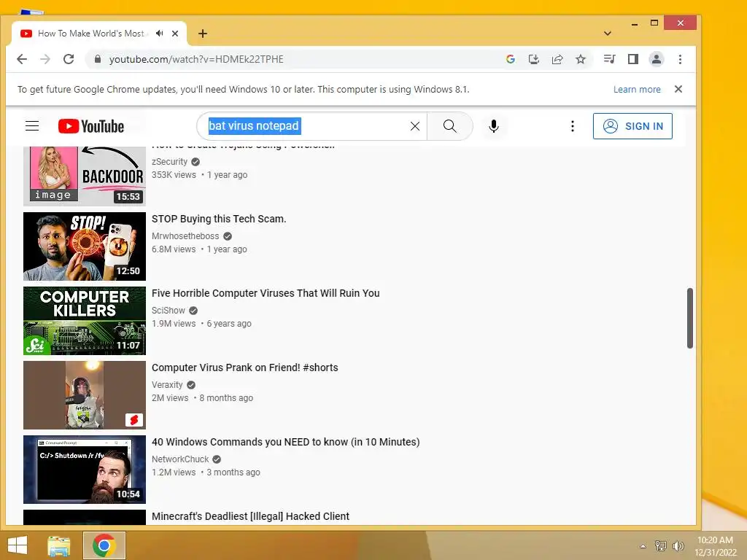The height and width of the screenshot is (560, 747).
Task: Open '40 Windows Commands you NEED' title
Action: (x=285, y=442)
